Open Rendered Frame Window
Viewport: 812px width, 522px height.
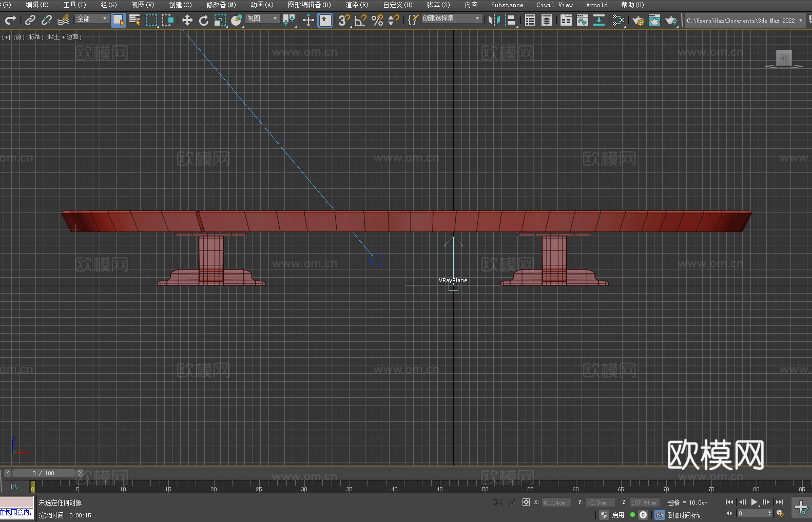point(654,20)
